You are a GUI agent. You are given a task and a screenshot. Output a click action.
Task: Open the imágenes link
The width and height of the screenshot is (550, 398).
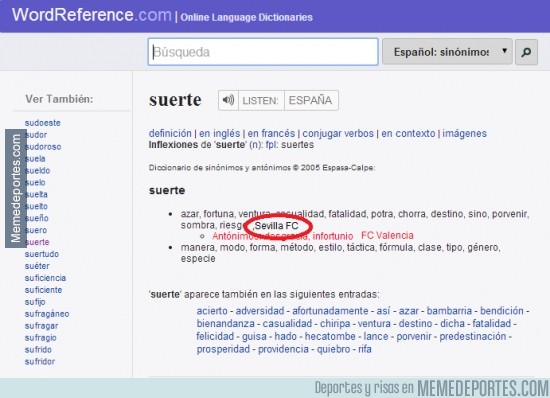tap(464, 134)
